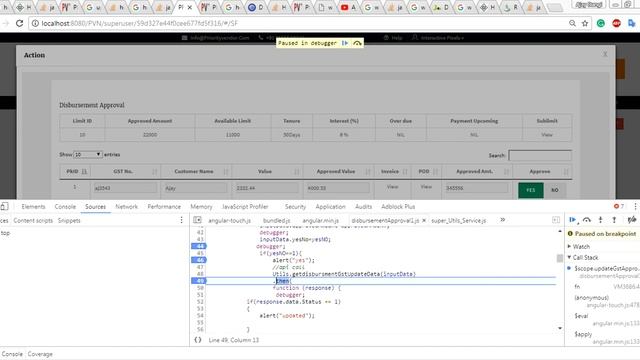Open DevTools more options menu

[635, 207]
